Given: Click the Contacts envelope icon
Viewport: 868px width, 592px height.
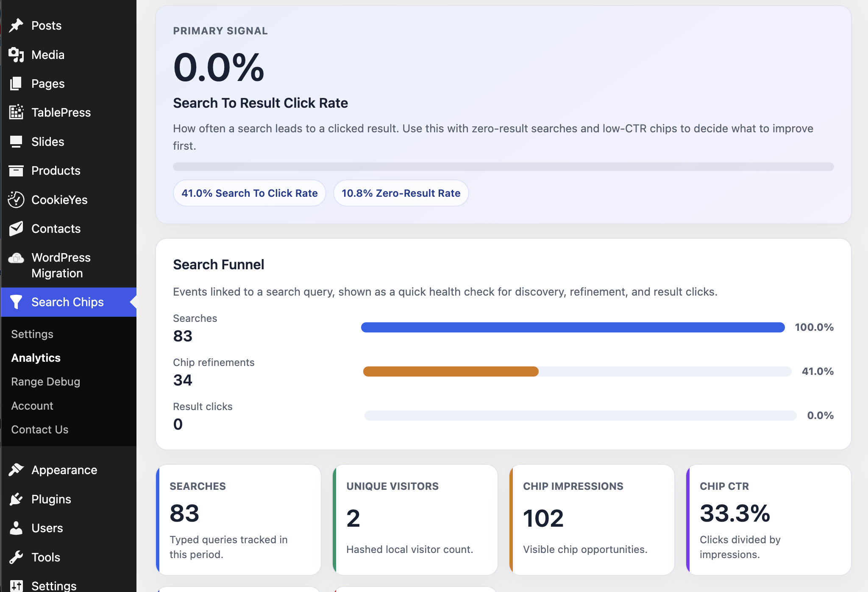Looking at the screenshot, I should (16, 229).
